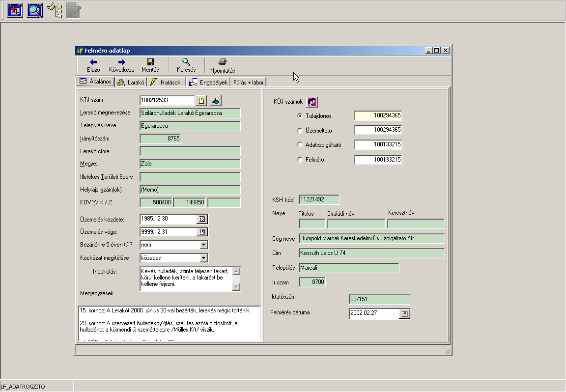Click the Keresztnév field
The height and width of the screenshot is (392, 566).
[416, 224]
